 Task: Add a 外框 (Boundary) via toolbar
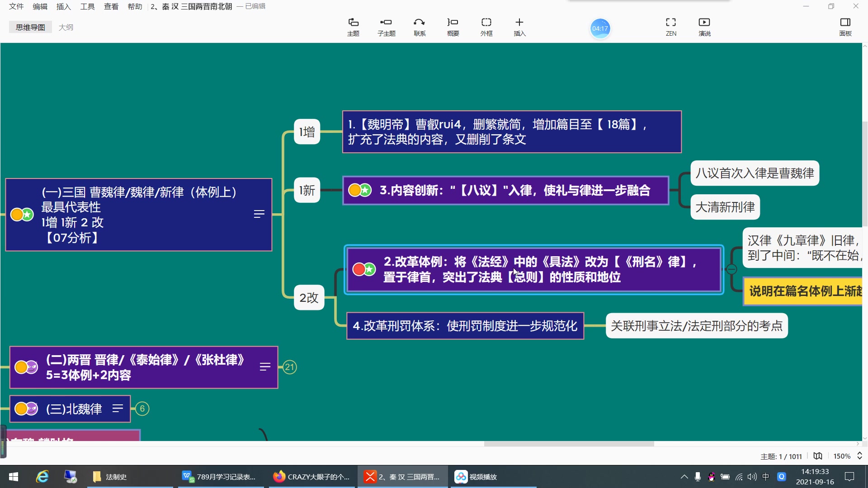(486, 27)
